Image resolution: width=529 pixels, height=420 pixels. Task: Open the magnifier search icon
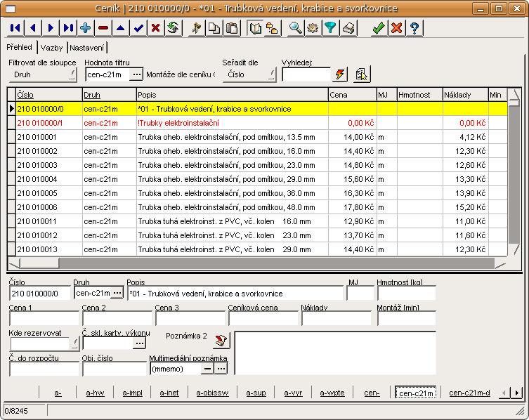pos(296,28)
